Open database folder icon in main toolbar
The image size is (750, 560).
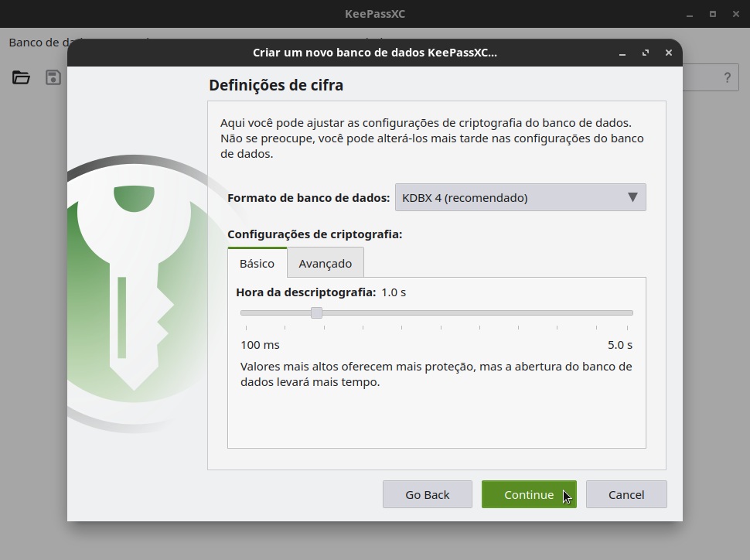[x=21, y=77]
